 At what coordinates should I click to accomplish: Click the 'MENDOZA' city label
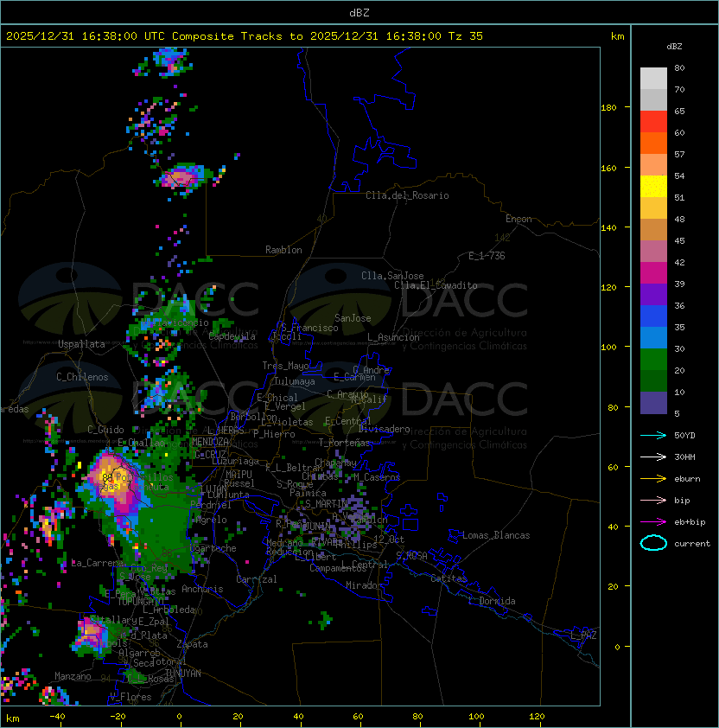click(x=210, y=442)
